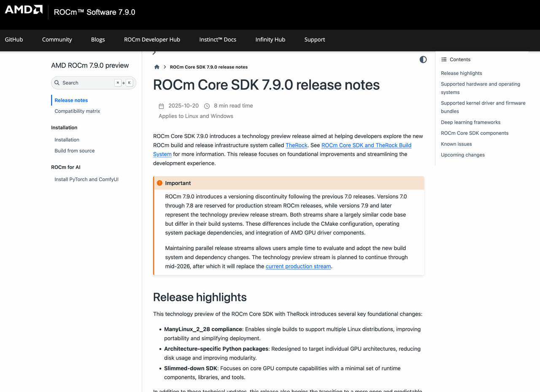Viewport: 540px width, 392px height.
Task: Go to Install PyTorch and ComfyUI
Action: coord(86,179)
